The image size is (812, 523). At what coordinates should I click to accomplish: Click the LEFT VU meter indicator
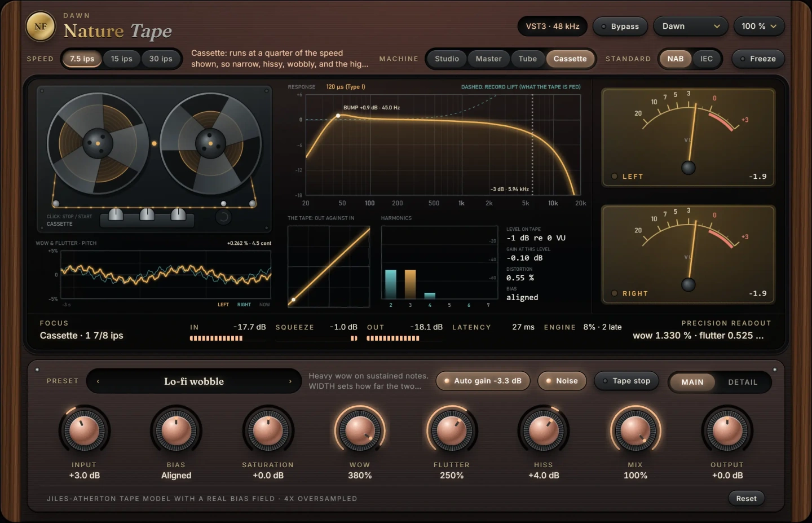[615, 176]
